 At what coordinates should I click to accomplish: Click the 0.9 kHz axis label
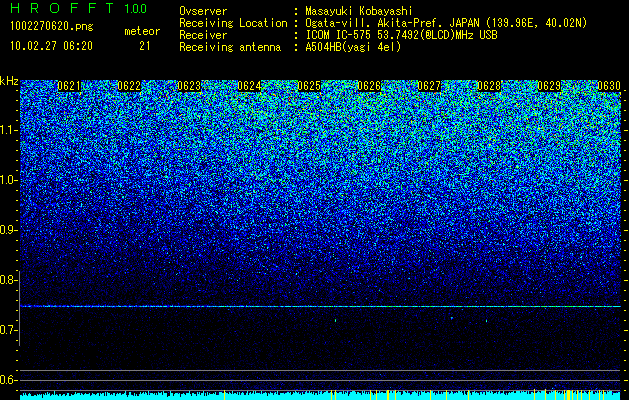point(8,230)
